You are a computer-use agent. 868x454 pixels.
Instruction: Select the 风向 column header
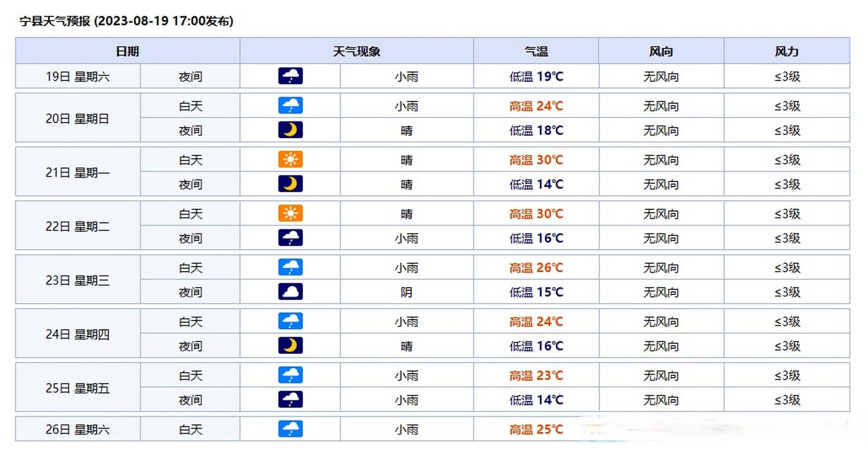(661, 51)
